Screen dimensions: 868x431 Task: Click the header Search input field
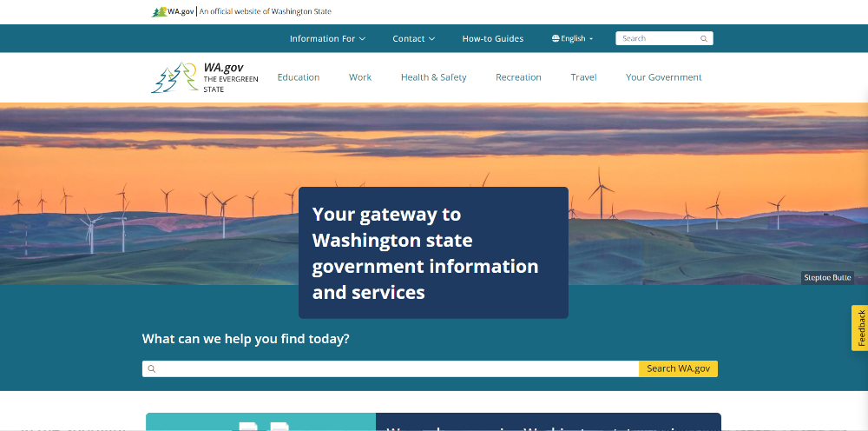[664, 38]
